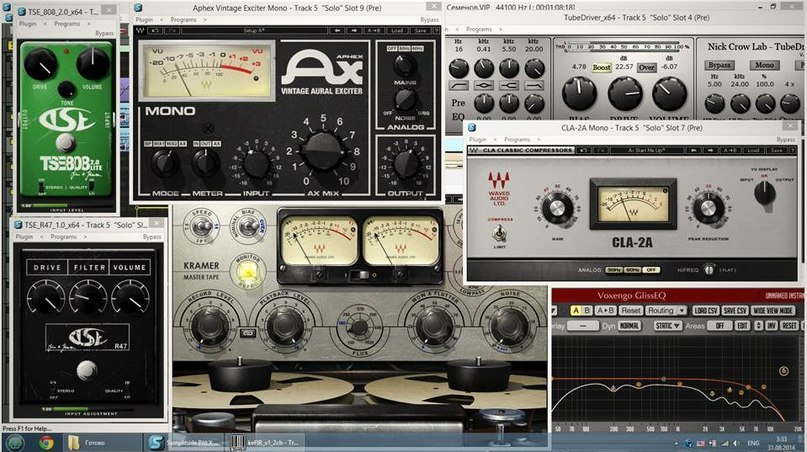Click the Aphex Exciter help question mark
The width and height of the screenshot is (807, 452).
[x=436, y=31]
